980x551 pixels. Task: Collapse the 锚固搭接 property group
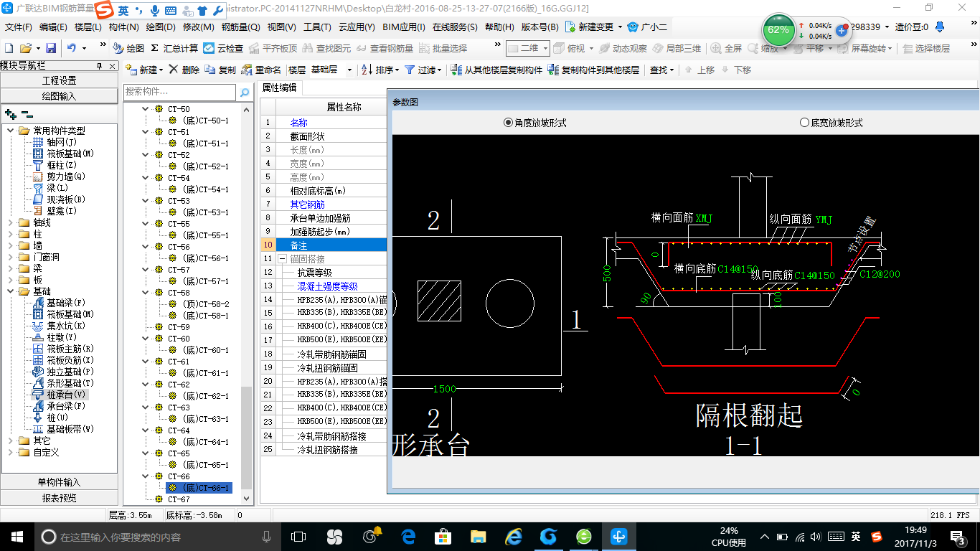[282, 258]
